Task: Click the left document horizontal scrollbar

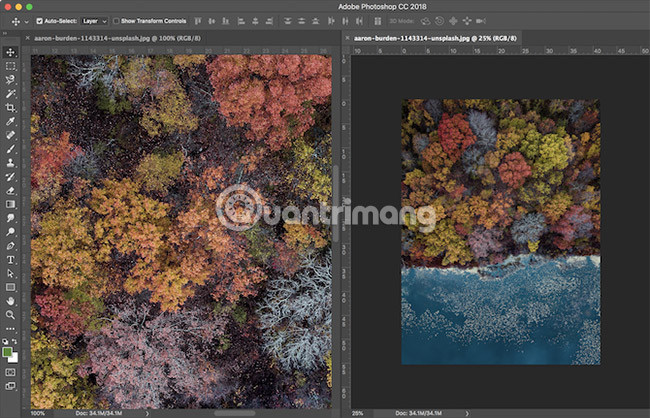Action: pyautogui.click(x=235, y=412)
